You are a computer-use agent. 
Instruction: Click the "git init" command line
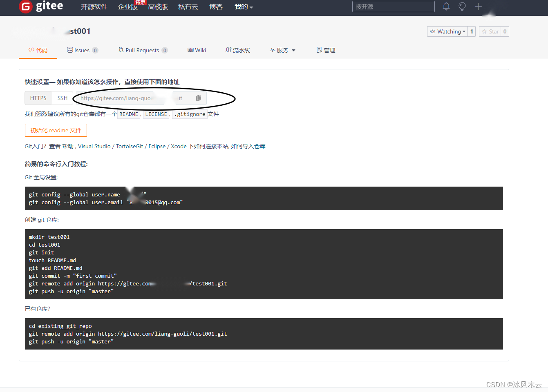pyautogui.click(x=41, y=253)
